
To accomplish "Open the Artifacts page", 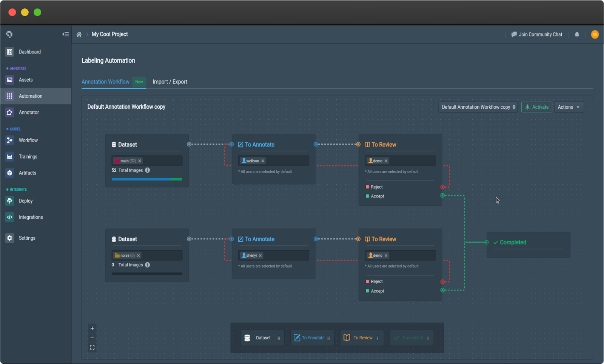I will pos(27,173).
